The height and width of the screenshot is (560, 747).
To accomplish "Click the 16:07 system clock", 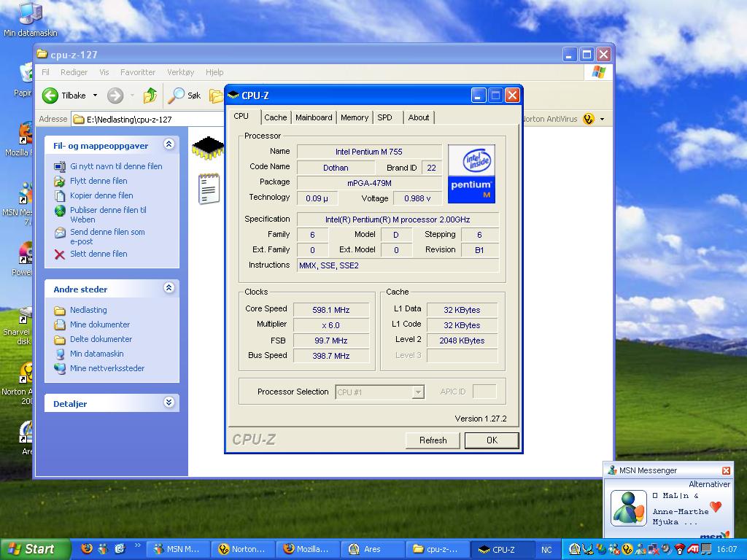I will [727, 550].
